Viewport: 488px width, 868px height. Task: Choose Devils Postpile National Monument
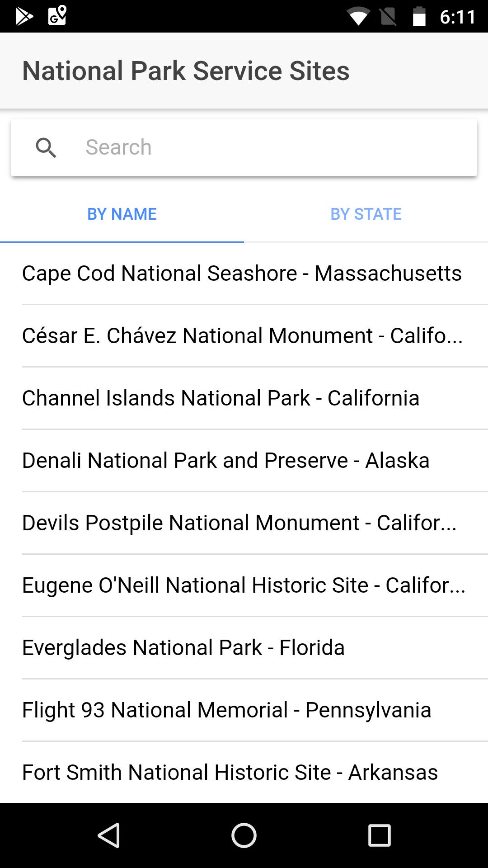[x=239, y=523]
